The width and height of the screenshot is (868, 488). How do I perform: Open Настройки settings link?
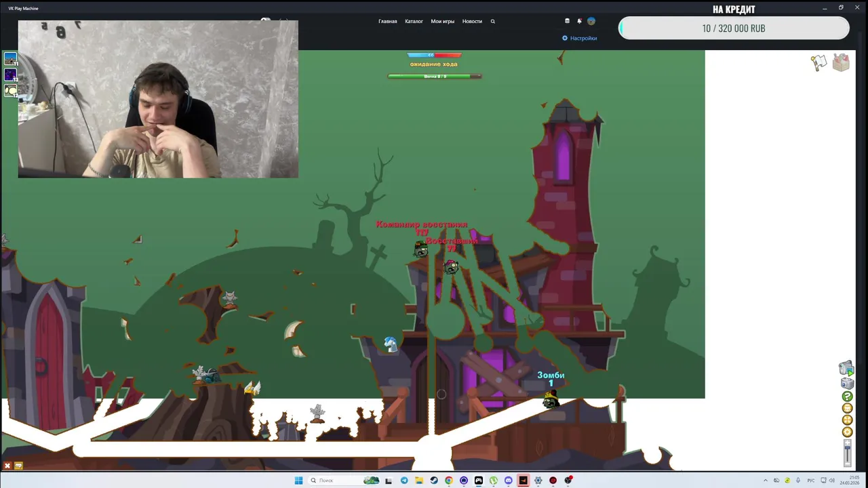point(580,38)
